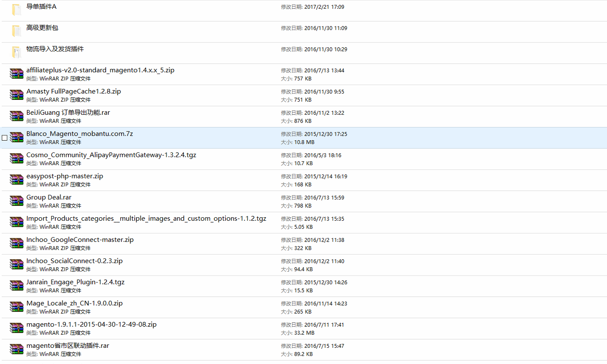Click the archive icon of Amasty FullPageCache1.2.8.zip
This screenshot has width=607, height=364.
click(x=16, y=95)
